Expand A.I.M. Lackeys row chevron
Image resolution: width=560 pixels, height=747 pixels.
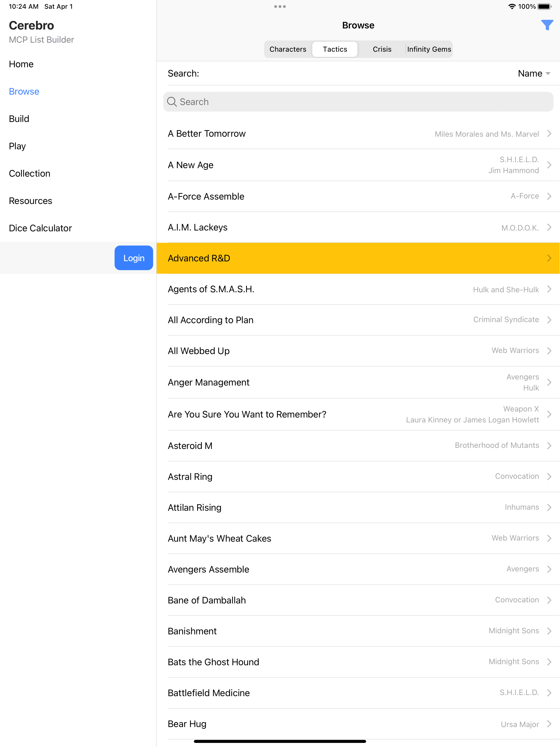click(x=549, y=227)
